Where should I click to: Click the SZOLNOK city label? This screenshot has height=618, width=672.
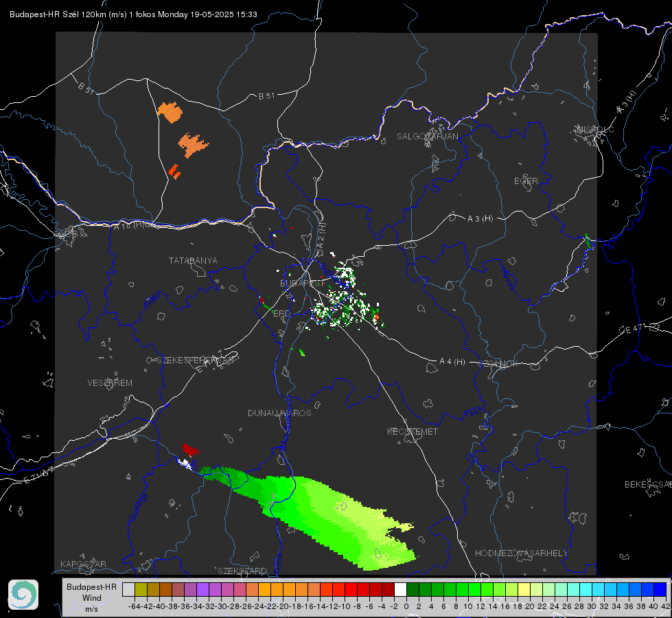coord(498,363)
